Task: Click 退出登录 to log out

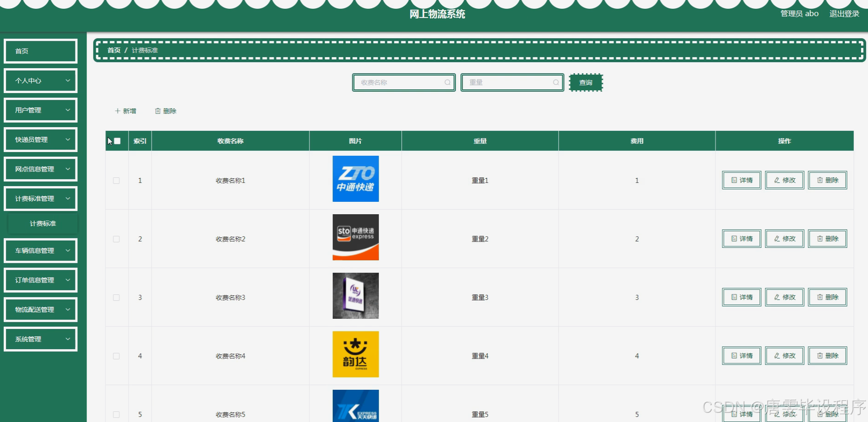Action: [x=844, y=14]
